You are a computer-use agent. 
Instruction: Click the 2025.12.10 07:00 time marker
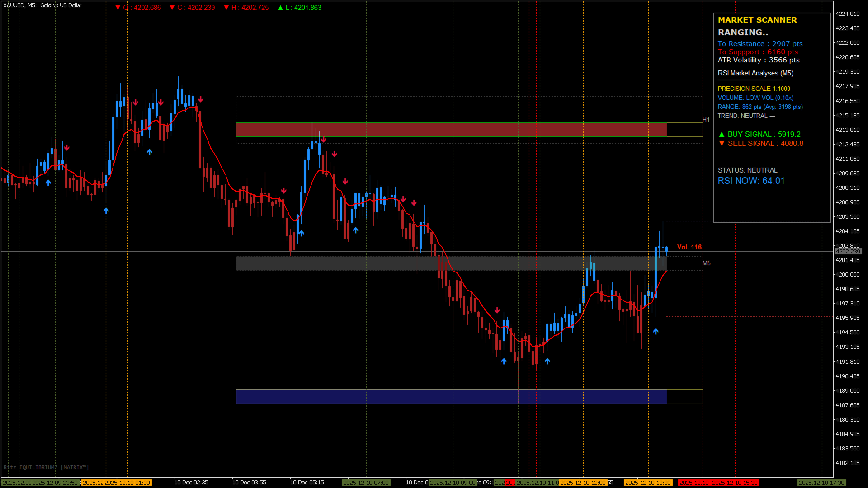click(366, 483)
